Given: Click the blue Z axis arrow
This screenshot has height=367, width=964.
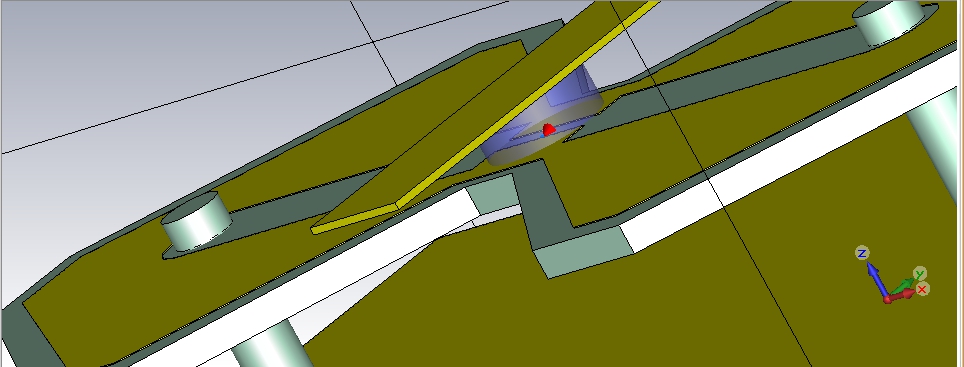Looking at the screenshot, I should click(877, 280).
